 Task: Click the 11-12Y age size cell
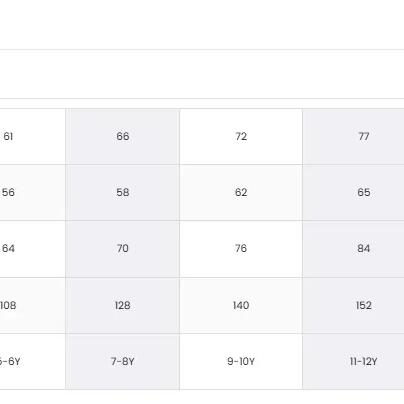(353, 361)
